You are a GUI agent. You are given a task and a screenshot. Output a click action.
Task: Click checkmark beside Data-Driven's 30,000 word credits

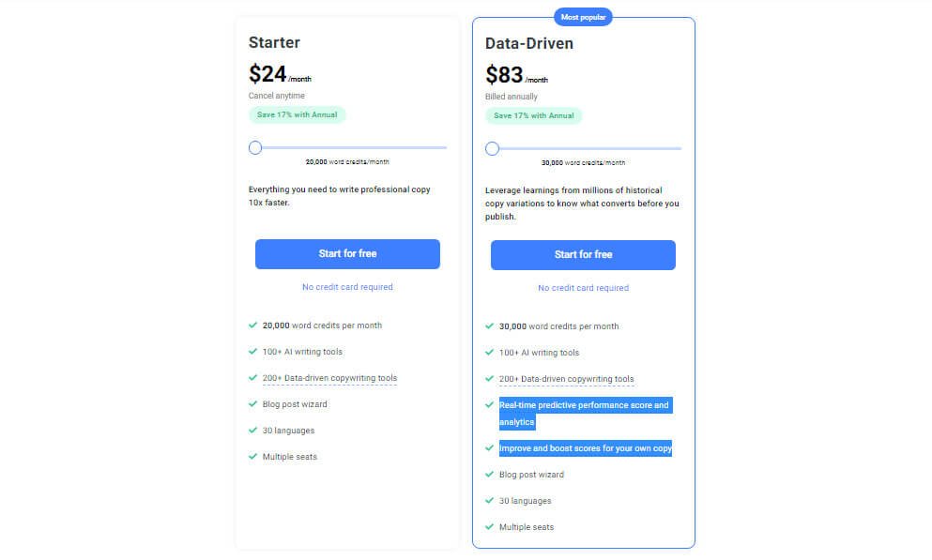tap(489, 326)
